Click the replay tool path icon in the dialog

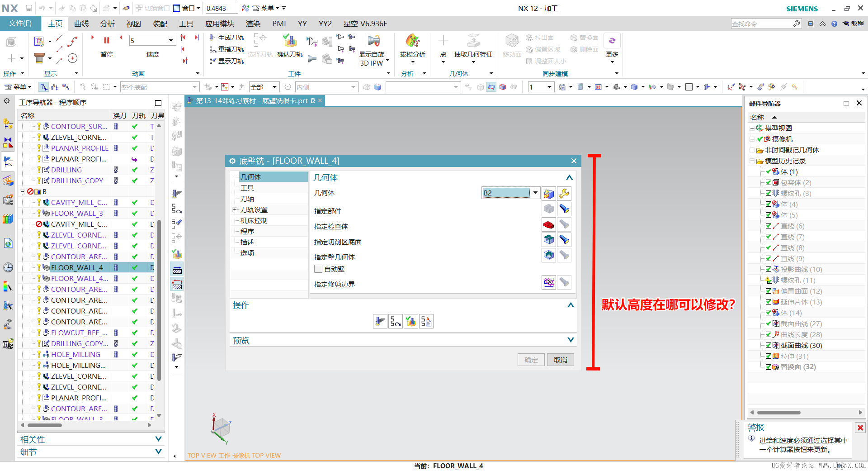[396, 321]
